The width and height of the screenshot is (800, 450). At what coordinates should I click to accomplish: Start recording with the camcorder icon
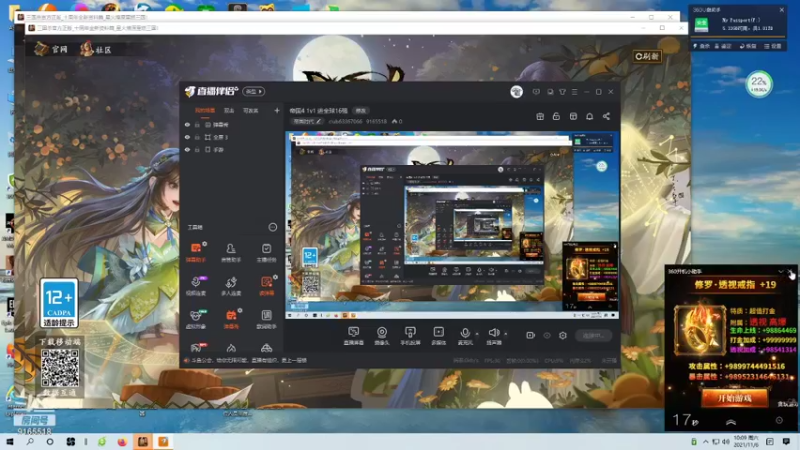coord(531,335)
